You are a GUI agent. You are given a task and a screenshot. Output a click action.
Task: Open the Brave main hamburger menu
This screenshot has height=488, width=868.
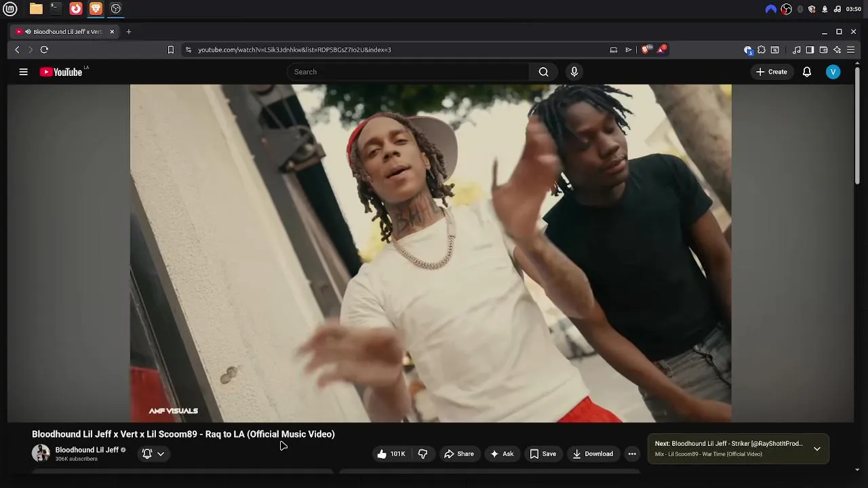(x=850, y=49)
